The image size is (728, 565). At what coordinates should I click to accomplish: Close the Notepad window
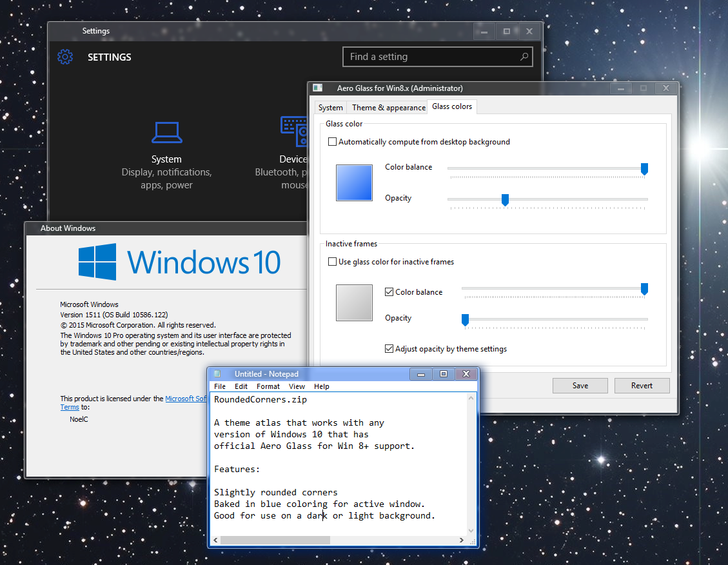click(x=466, y=373)
